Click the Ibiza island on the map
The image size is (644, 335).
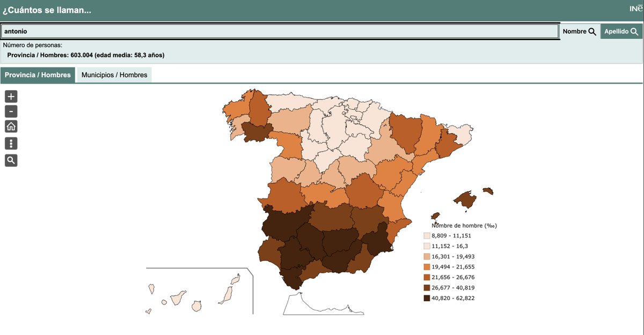pos(436,215)
